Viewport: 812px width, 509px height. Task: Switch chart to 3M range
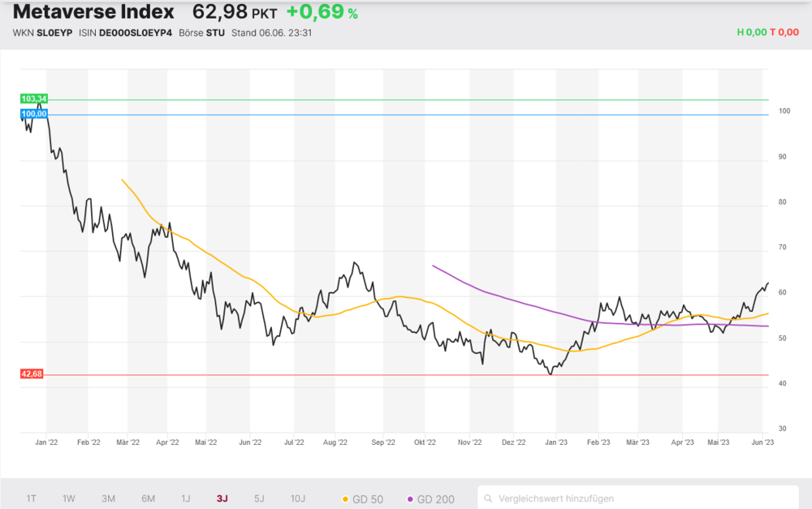108,498
